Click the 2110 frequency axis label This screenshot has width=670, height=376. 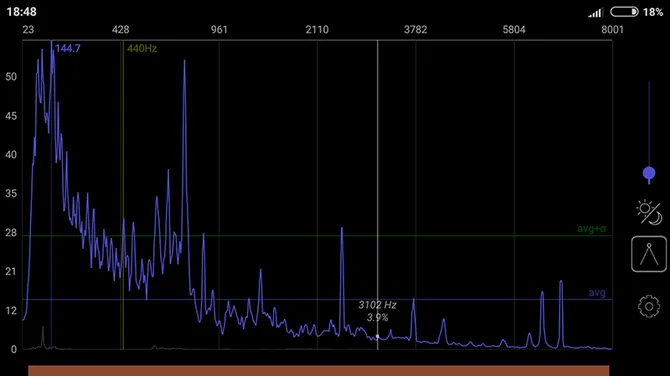click(x=317, y=29)
